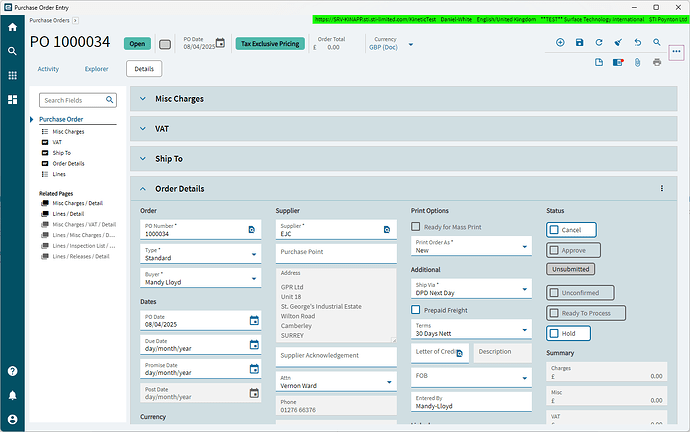Toggle Ready To Process checkbox
The image size is (690, 432).
click(x=554, y=313)
